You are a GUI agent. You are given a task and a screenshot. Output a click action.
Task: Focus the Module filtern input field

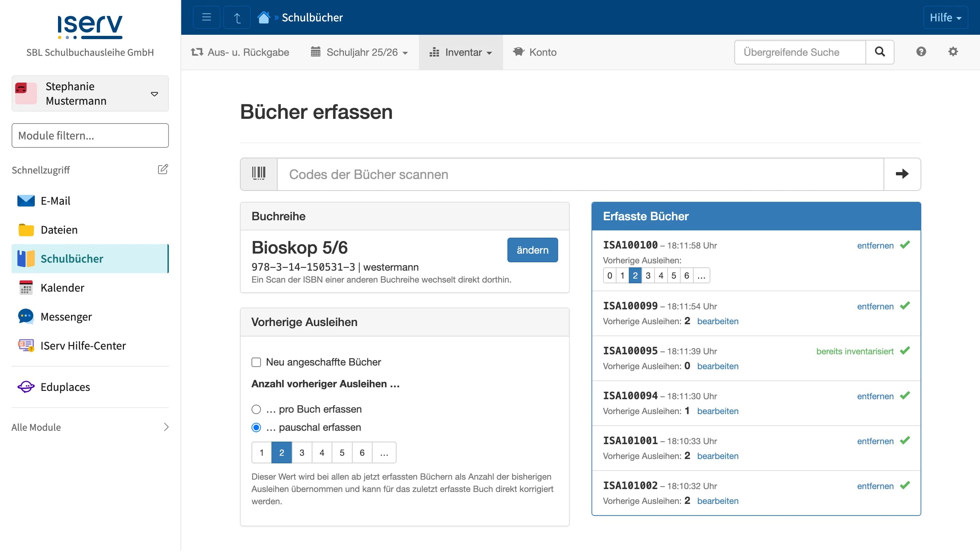point(90,135)
